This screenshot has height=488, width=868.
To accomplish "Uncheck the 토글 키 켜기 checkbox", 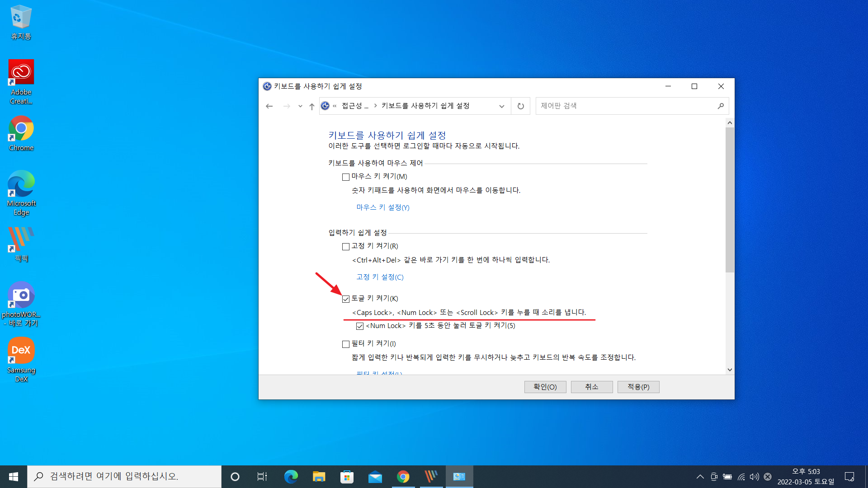I will coord(346,299).
